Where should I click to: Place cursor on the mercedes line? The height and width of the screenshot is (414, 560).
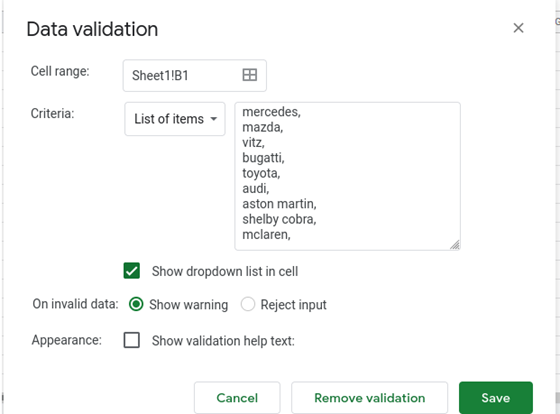271,112
